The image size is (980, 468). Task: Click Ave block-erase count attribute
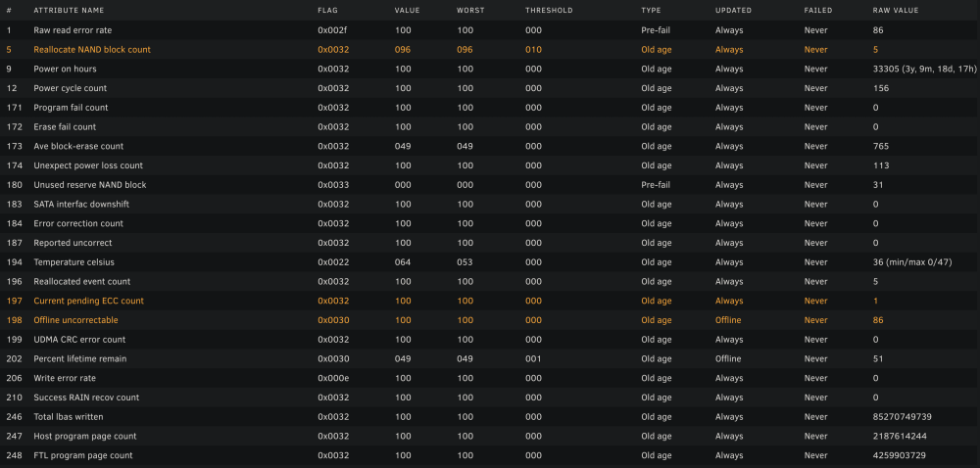[78, 146]
